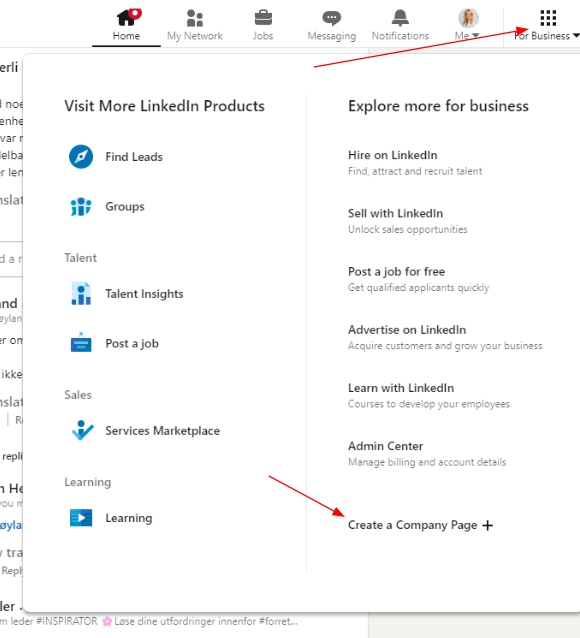Open the Find Leads product
580x638 pixels.
pos(134,157)
